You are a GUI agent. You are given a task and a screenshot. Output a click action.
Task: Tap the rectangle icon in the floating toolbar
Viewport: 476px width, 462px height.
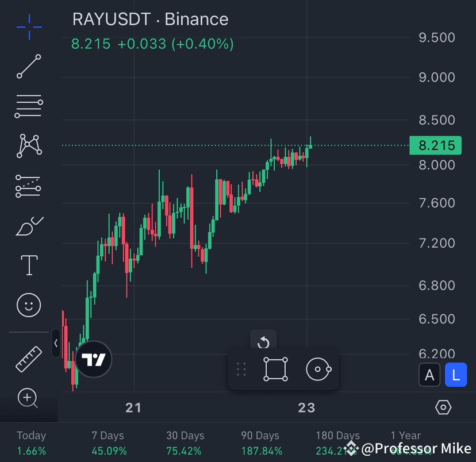[275, 368]
